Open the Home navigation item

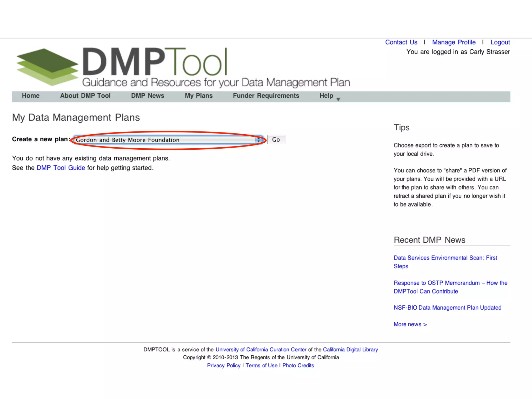tap(31, 96)
